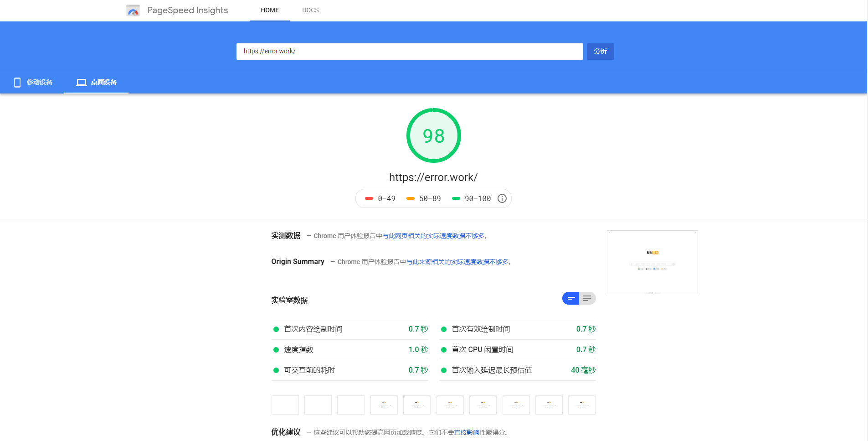Select the 桌面设备 desktop tab

(x=96, y=83)
